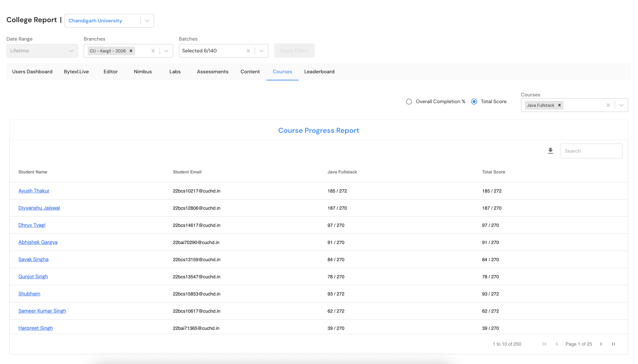Open Ayush Thakur's student profile link
This screenshot has width=638, height=364.
click(x=34, y=191)
